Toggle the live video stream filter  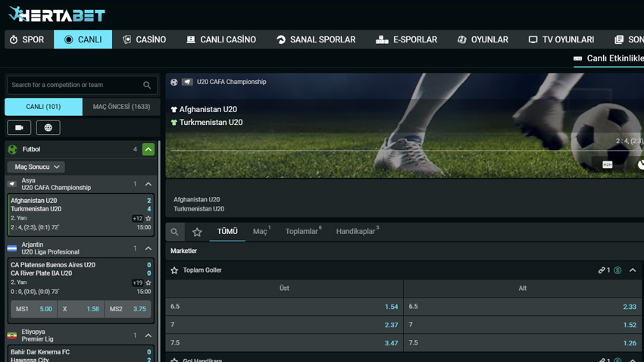[19, 128]
